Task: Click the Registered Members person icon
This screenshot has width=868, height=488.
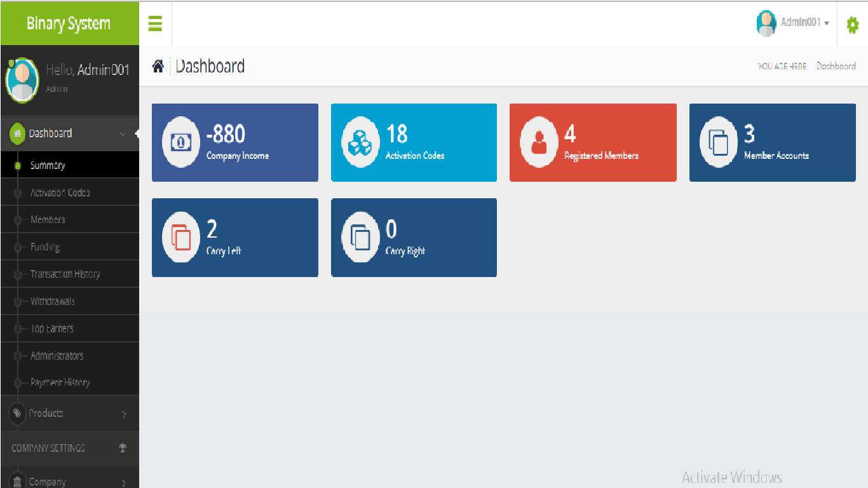Action: [x=539, y=142]
